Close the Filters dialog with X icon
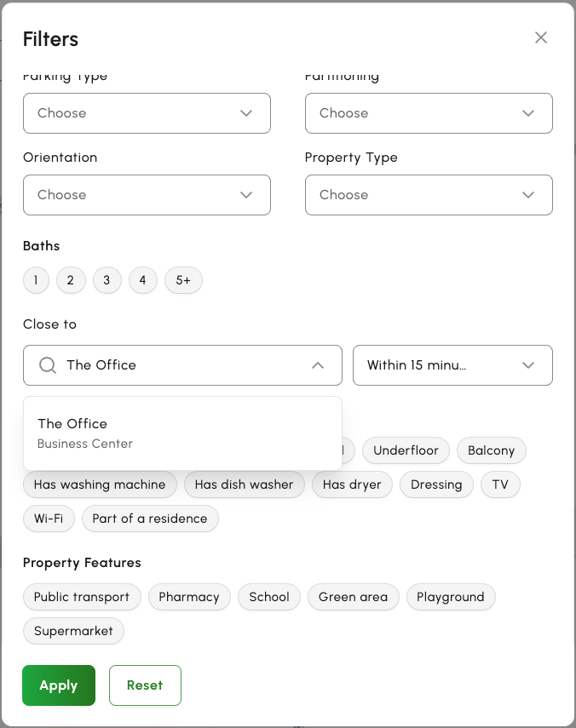The width and height of the screenshot is (576, 728). pos(541,37)
